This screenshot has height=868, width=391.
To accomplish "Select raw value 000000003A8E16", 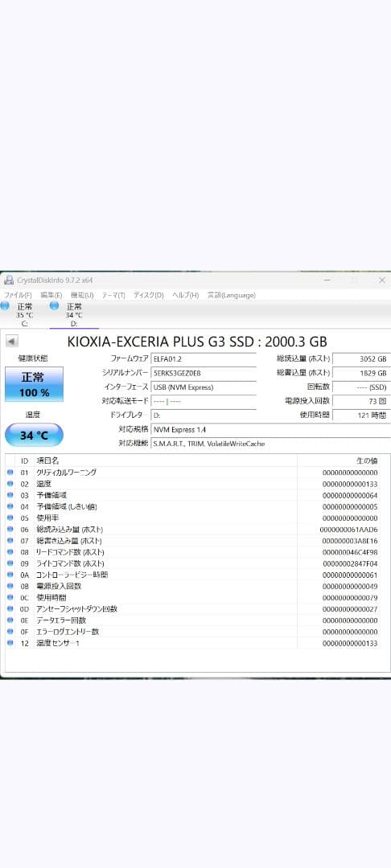I will pos(350,541).
